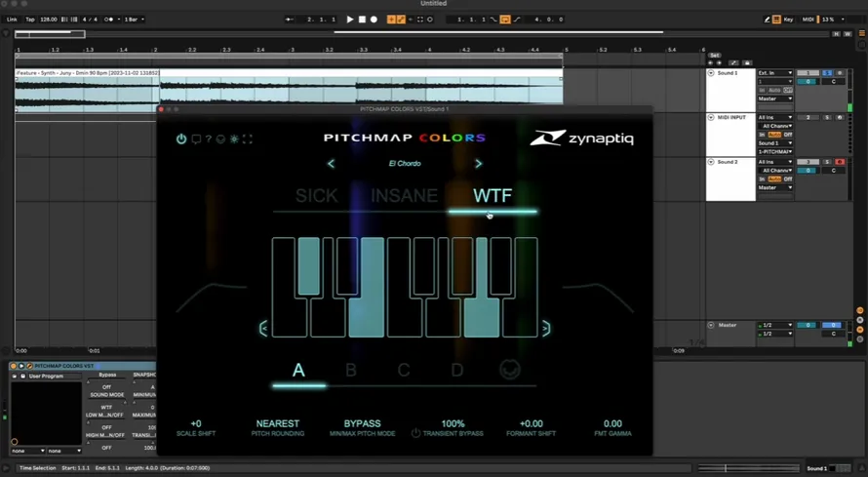Screen dimensions: 868x477
Task: Enable Draw Mode pencil icon
Action: coord(767,20)
